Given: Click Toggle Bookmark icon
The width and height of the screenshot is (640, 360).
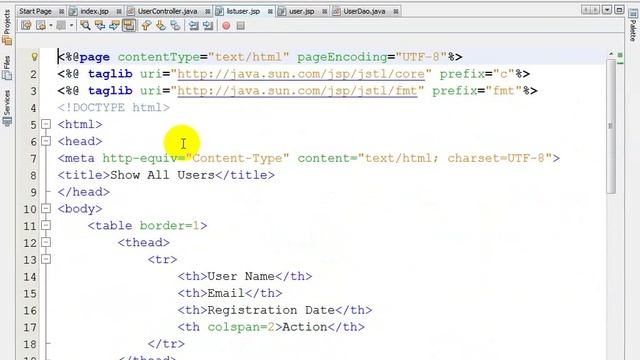Looking at the screenshot, I should tap(175, 25).
